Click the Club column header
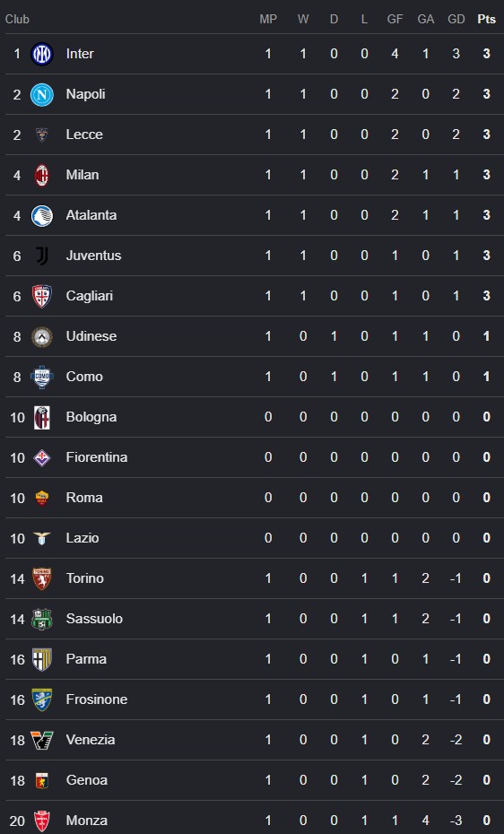 17,19
